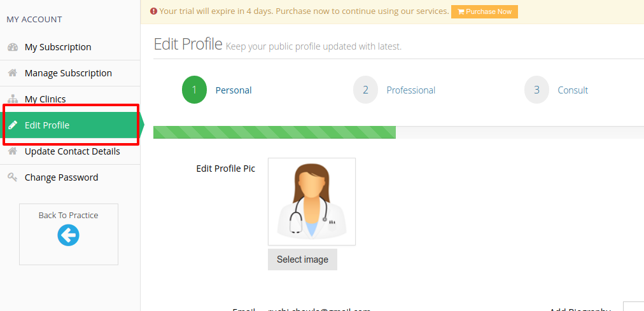Click the Back To Practice box

click(69, 234)
